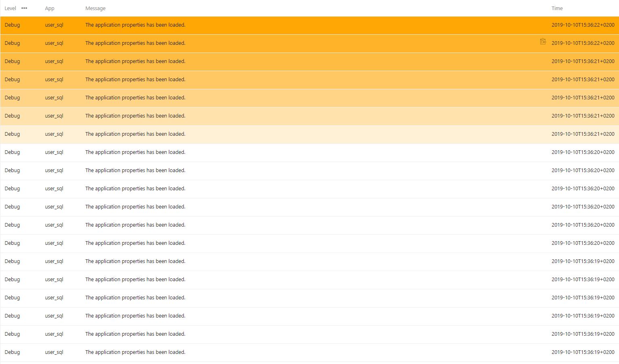The image size is (619, 364).
Task: Click the App column header
Action: (x=49, y=8)
